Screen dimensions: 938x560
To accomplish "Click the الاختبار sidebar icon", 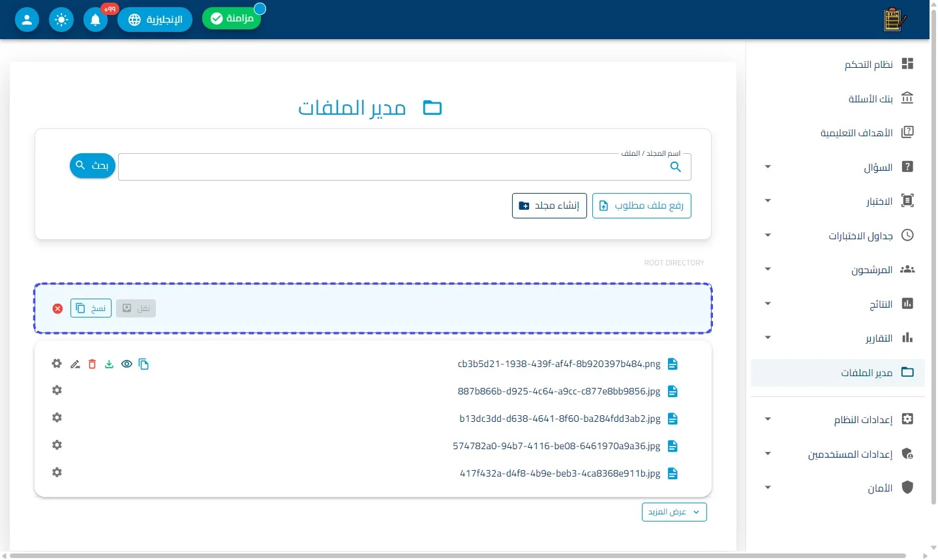I will point(907,201).
